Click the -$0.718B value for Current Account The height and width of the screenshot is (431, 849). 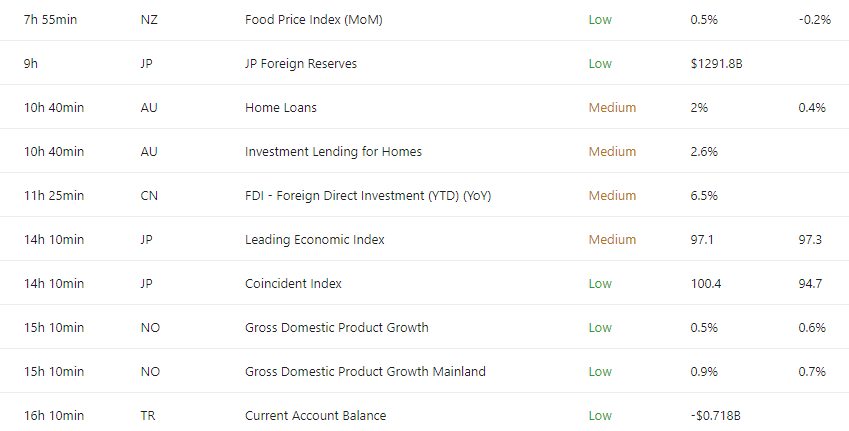(x=717, y=416)
